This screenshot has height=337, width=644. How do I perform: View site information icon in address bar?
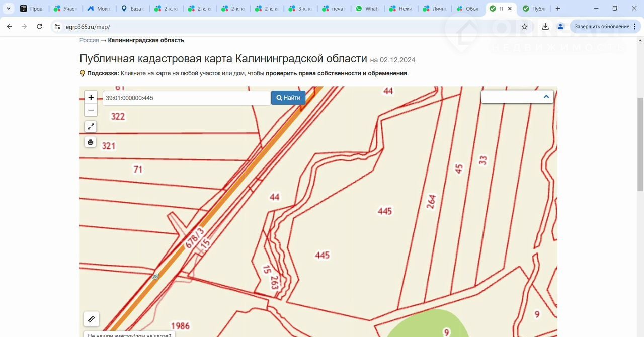coord(57,27)
